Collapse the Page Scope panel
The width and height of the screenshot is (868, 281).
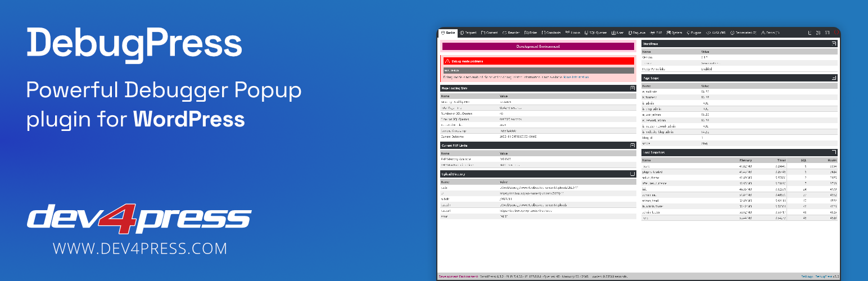(834, 78)
